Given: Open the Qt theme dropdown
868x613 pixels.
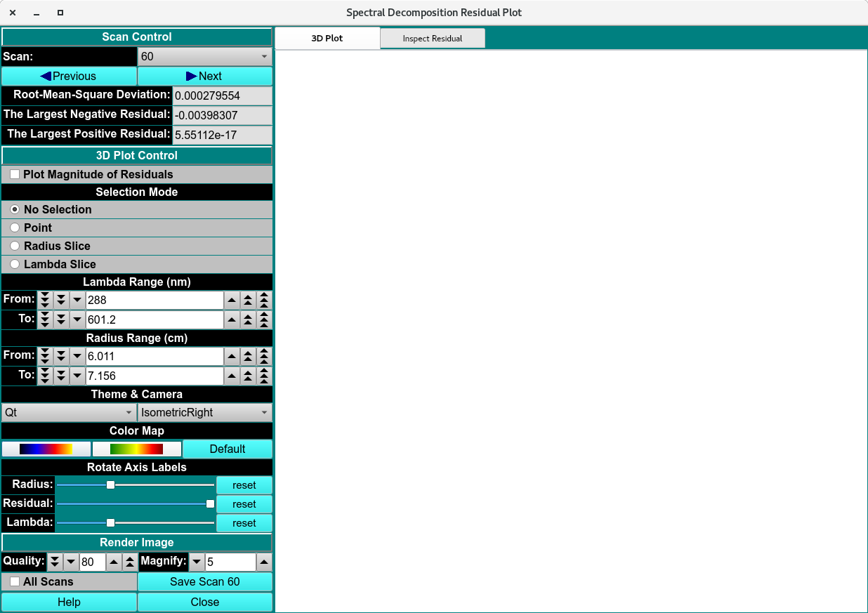Looking at the screenshot, I should [69, 412].
